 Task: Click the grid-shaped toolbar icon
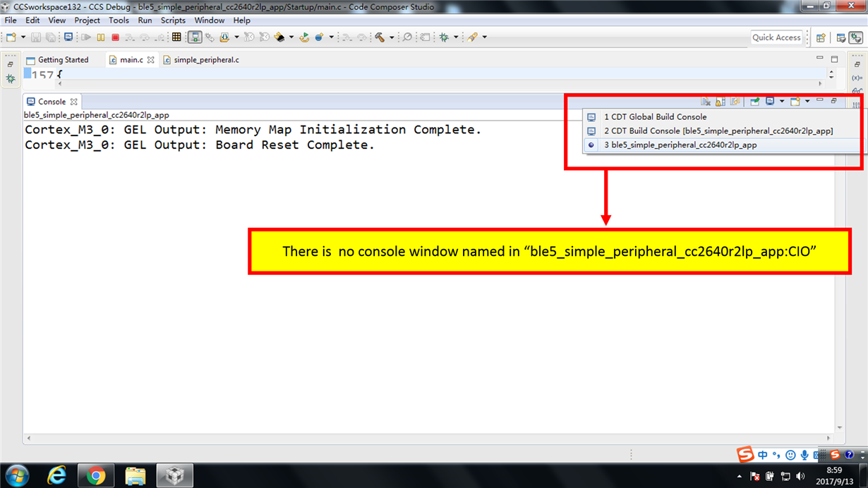pyautogui.click(x=176, y=37)
